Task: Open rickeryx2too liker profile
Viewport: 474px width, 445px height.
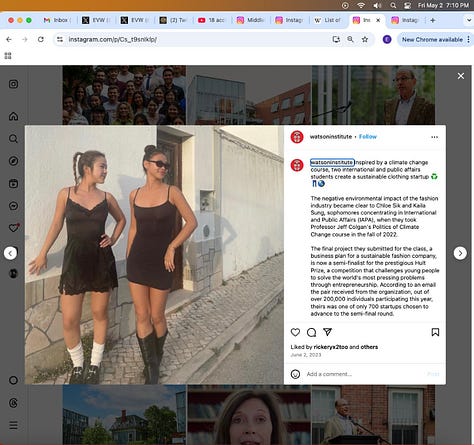Action: coord(331,347)
